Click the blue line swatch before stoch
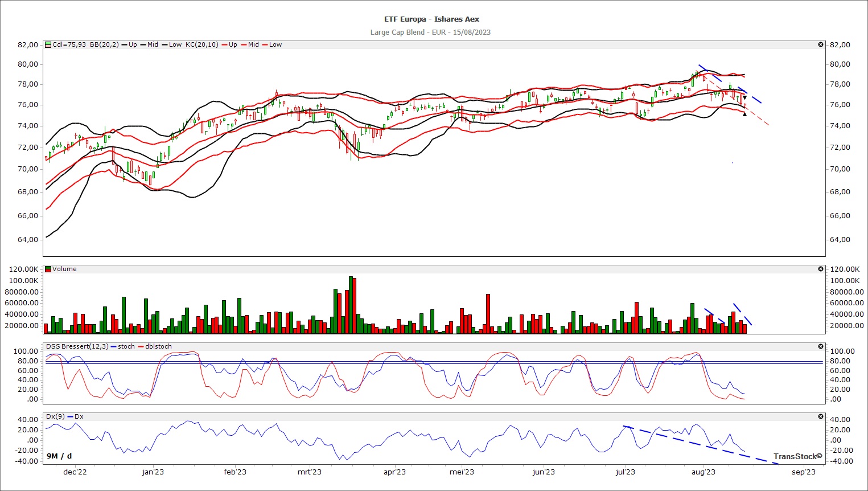 coord(113,346)
